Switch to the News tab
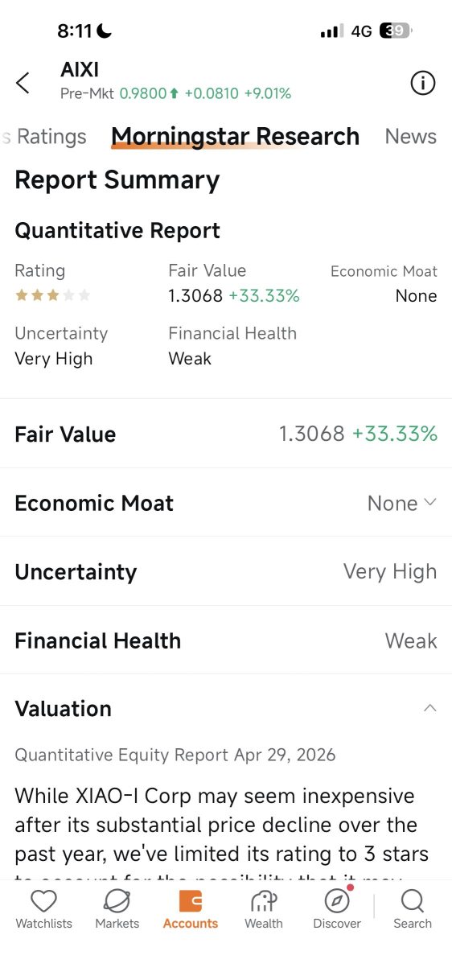The image size is (452, 980). click(411, 137)
